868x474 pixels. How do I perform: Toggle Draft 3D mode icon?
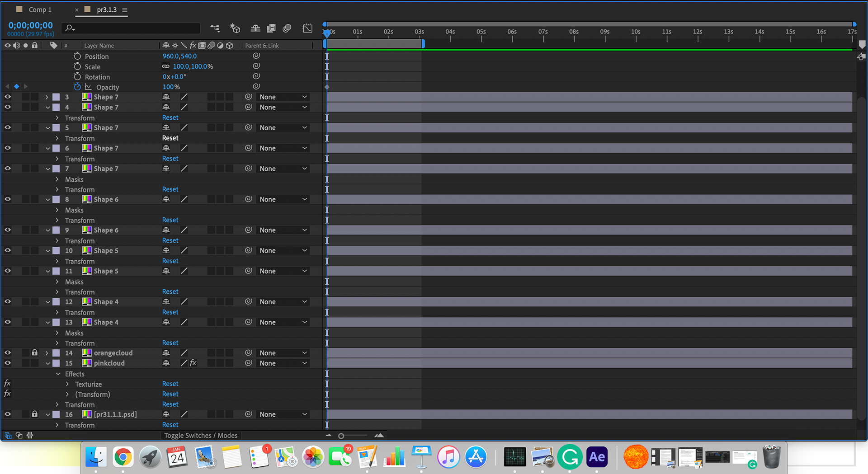coord(235,28)
